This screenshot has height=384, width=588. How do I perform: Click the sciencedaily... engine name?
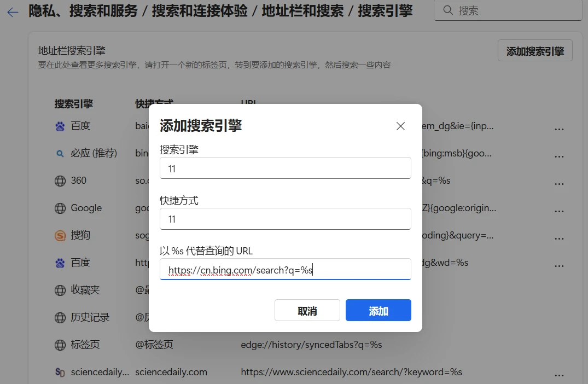(x=100, y=372)
